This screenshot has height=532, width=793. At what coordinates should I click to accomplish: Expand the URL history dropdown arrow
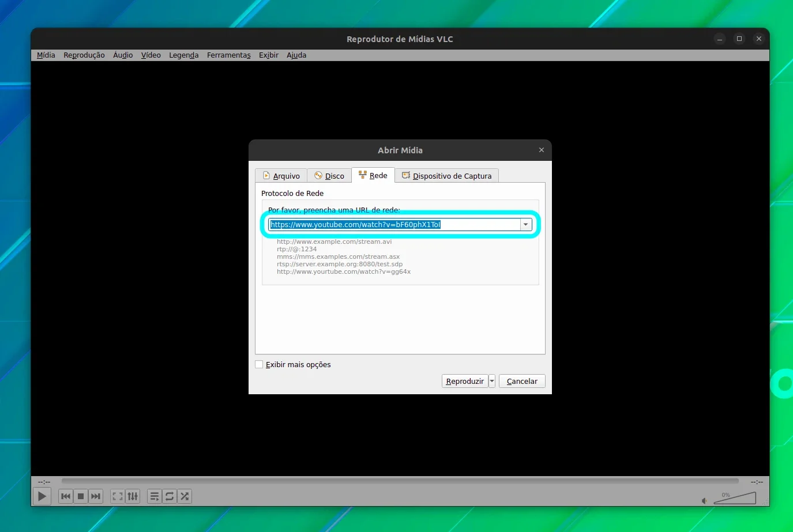(526, 225)
